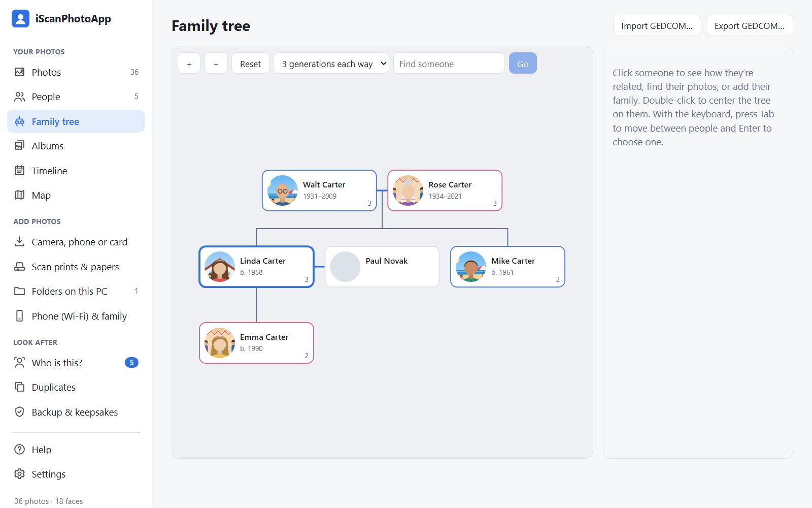812x508 pixels.
Task: Click Export GEDCOM… button
Action: tap(749, 26)
